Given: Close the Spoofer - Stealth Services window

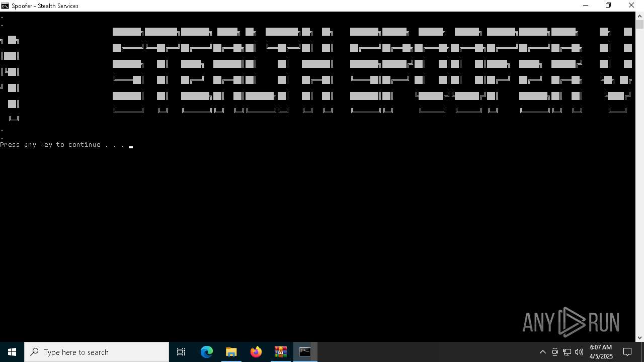Looking at the screenshot, I should click(632, 6).
